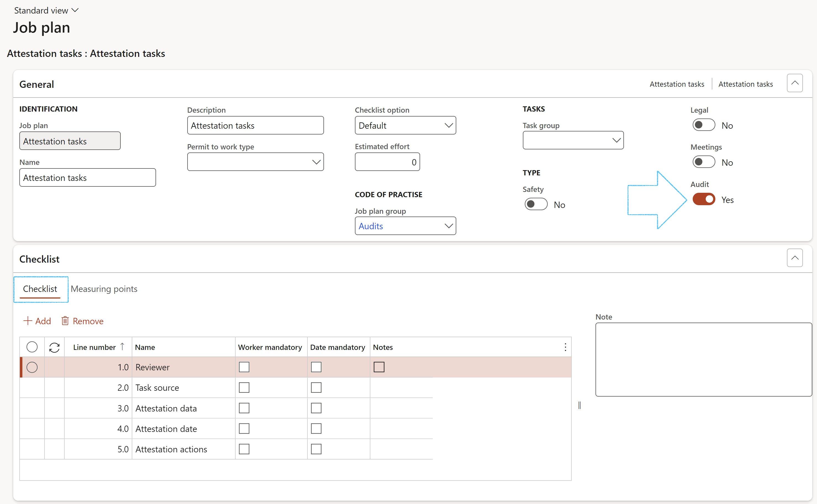This screenshot has height=504, width=817.
Task: Select the Attestation date row name
Action: coord(166,429)
